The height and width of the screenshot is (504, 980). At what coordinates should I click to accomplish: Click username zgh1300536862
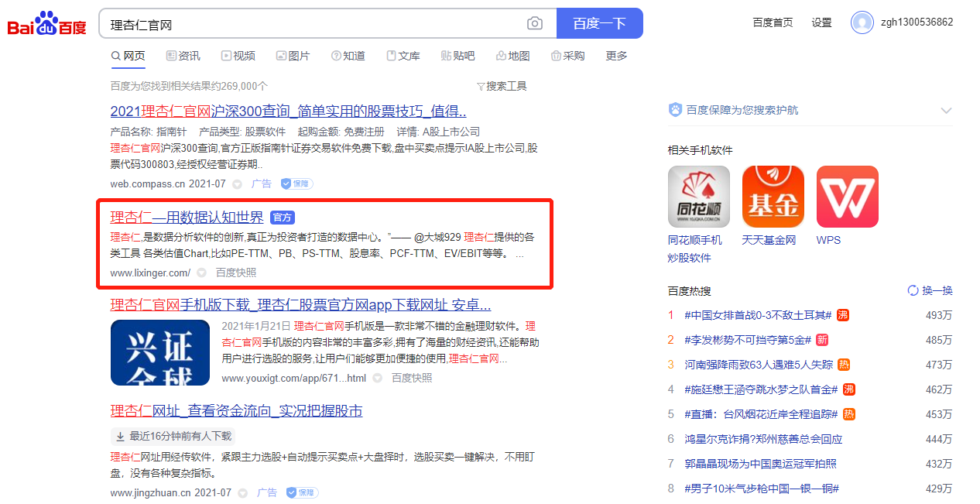(x=917, y=22)
